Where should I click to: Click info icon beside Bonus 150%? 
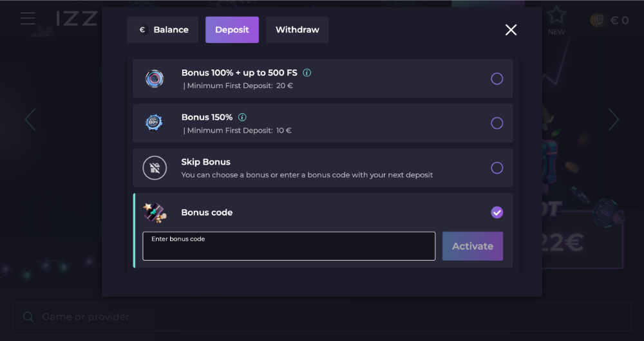tap(242, 117)
